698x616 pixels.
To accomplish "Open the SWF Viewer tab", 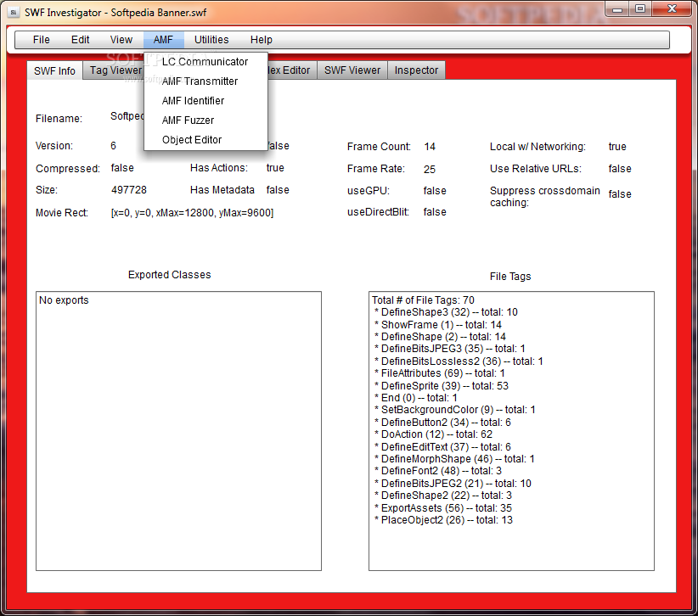I will click(352, 70).
